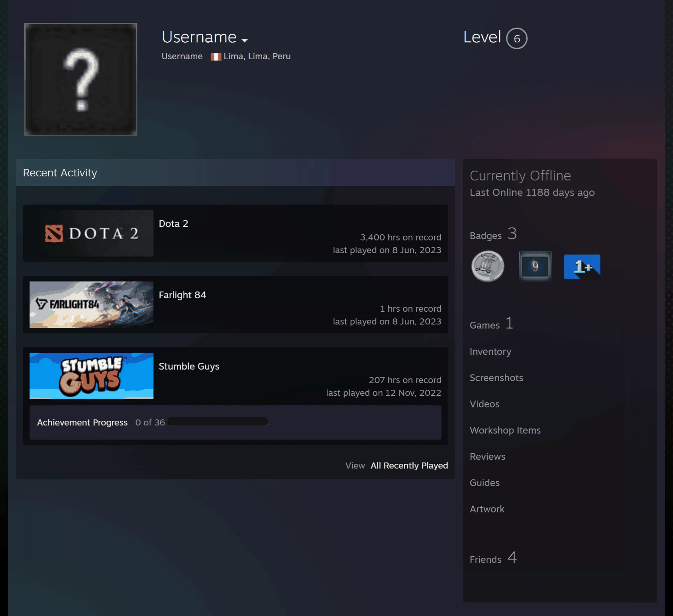Open the Badges 3 link
Viewport: 673px width, 616px height.
tap(493, 234)
